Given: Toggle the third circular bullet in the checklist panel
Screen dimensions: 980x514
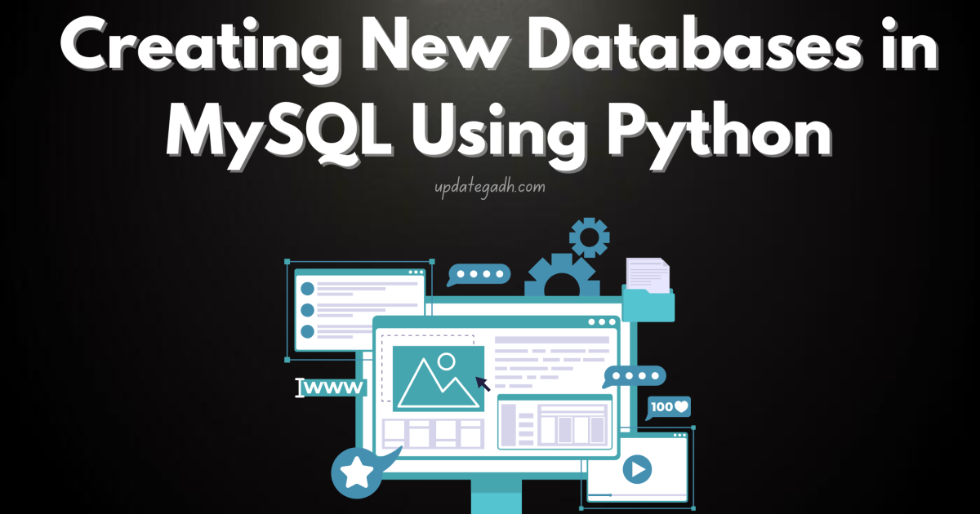Looking at the screenshot, I should pos(307,330).
